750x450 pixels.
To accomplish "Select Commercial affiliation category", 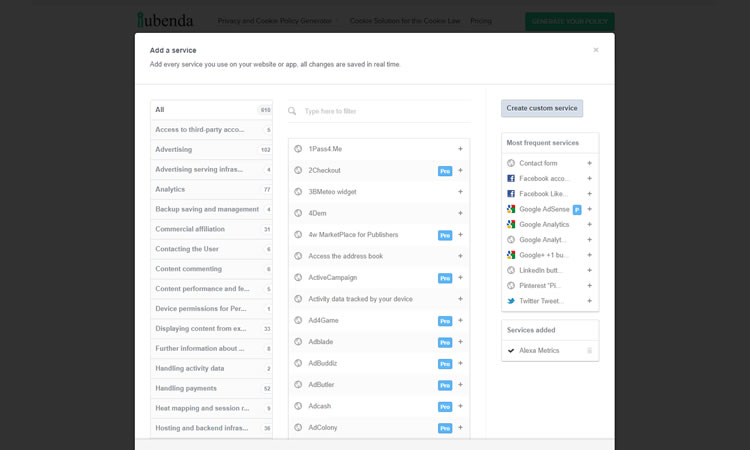I will (211, 229).
